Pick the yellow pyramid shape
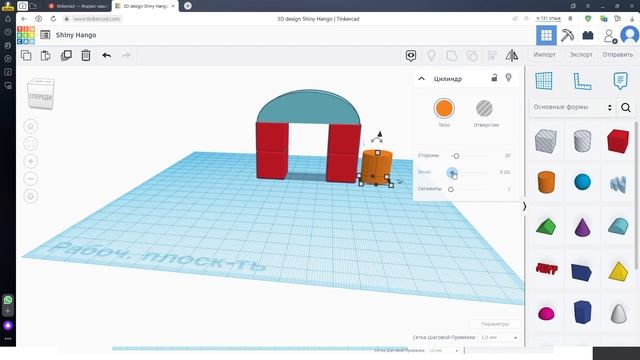This screenshot has width=640, height=360. pos(618,271)
